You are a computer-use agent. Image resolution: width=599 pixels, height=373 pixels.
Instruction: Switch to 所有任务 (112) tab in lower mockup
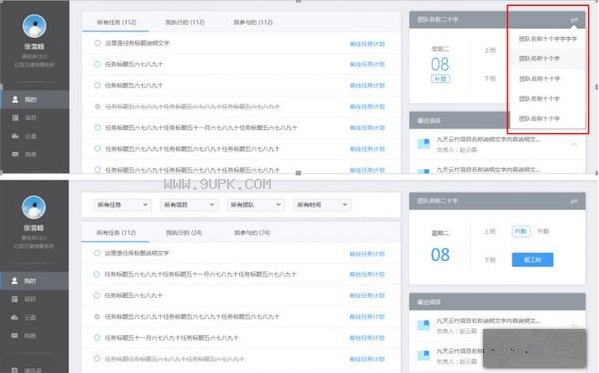116,233
